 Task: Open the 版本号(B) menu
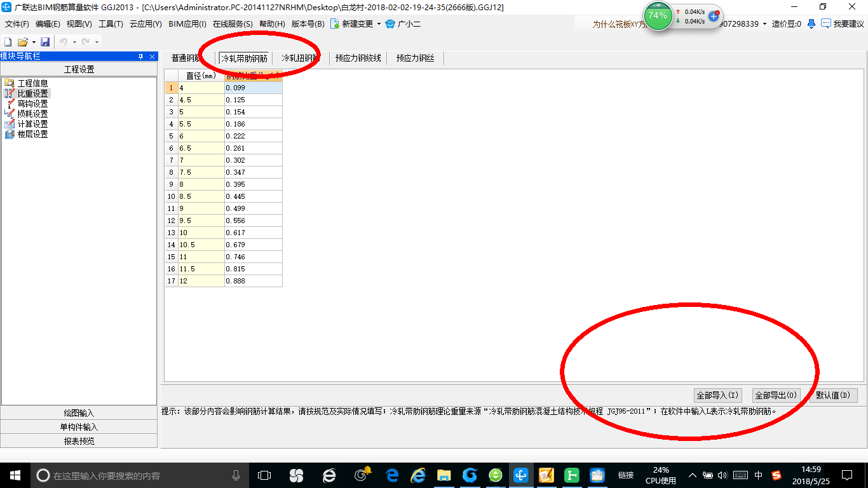point(308,24)
